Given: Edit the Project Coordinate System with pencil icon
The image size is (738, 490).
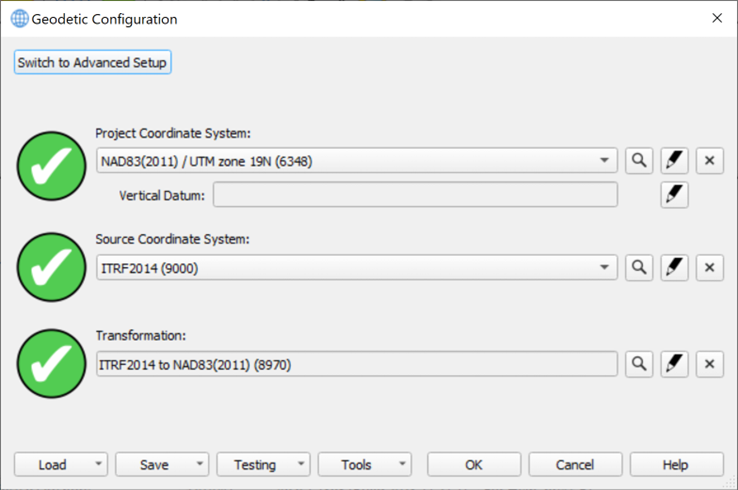Looking at the screenshot, I should tap(674, 161).
